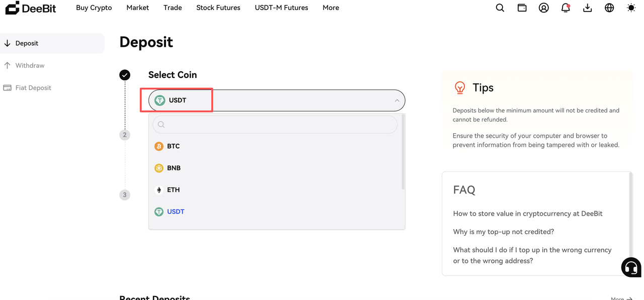The height and width of the screenshot is (300, 644).
Task: Click the step 1 completed checkmark
Action: tap(125, 75)
